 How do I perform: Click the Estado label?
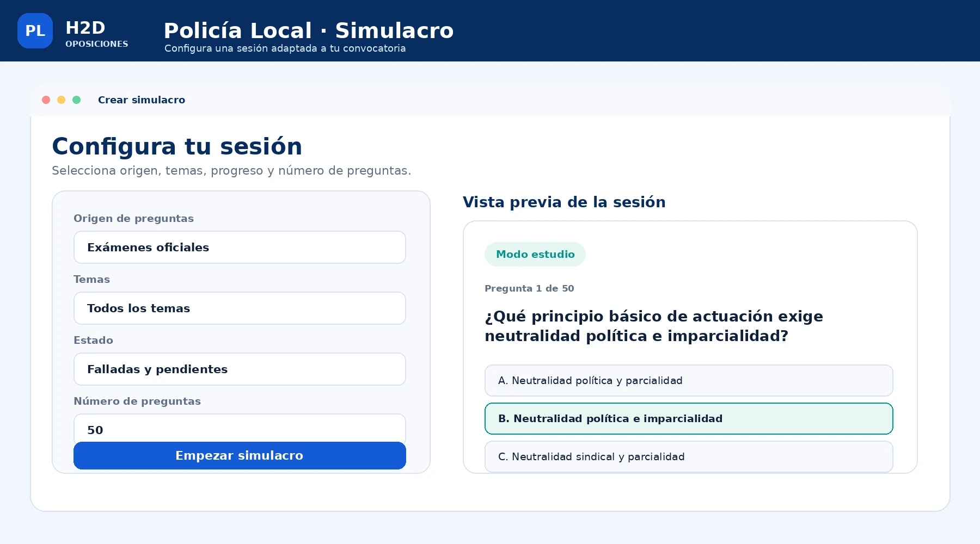click(93, 341)
